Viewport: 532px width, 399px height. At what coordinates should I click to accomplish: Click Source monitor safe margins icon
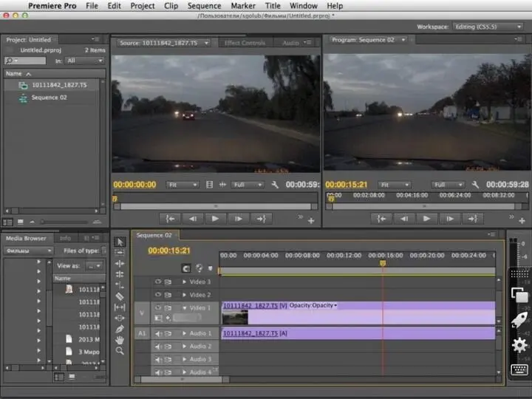pos(209,185)
